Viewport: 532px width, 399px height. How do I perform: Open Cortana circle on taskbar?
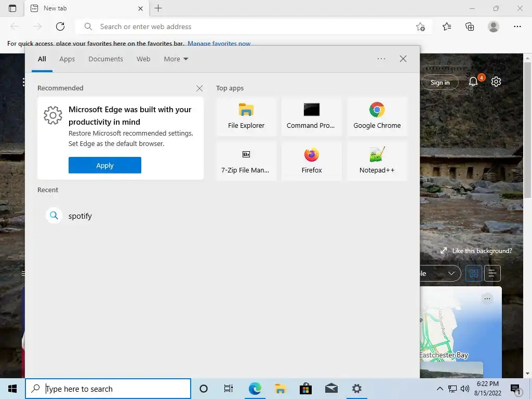[x=204, y=389]
